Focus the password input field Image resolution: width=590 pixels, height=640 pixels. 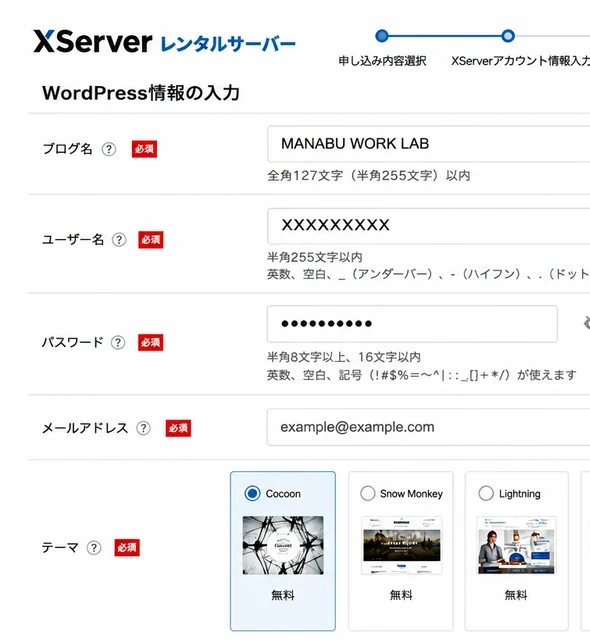pos(412,324)
